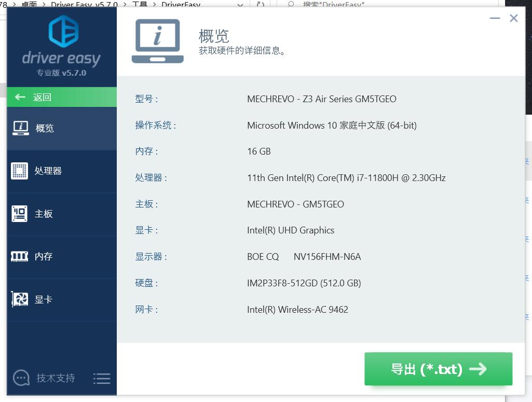Click the 显示器 label

151,257
